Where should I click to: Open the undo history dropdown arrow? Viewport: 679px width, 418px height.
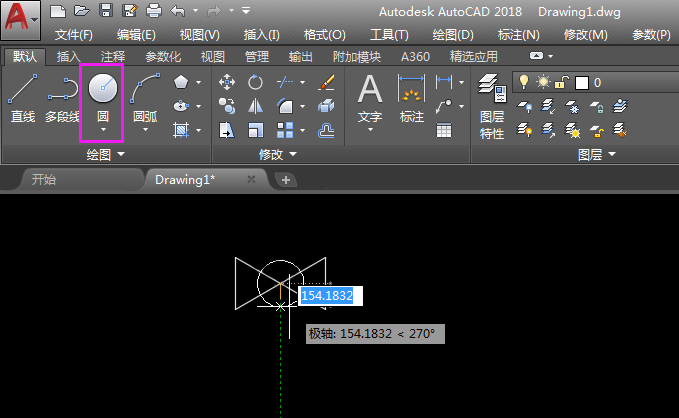coord(196,10)
